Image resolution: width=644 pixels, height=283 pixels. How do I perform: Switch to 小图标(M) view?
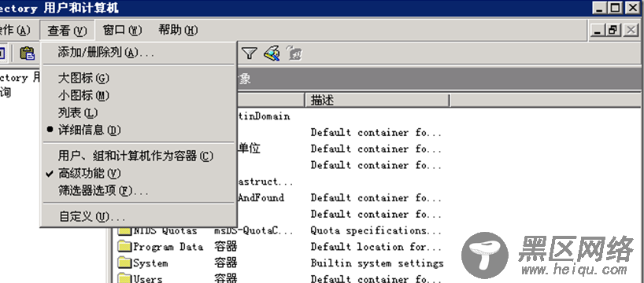pos(139,96)
